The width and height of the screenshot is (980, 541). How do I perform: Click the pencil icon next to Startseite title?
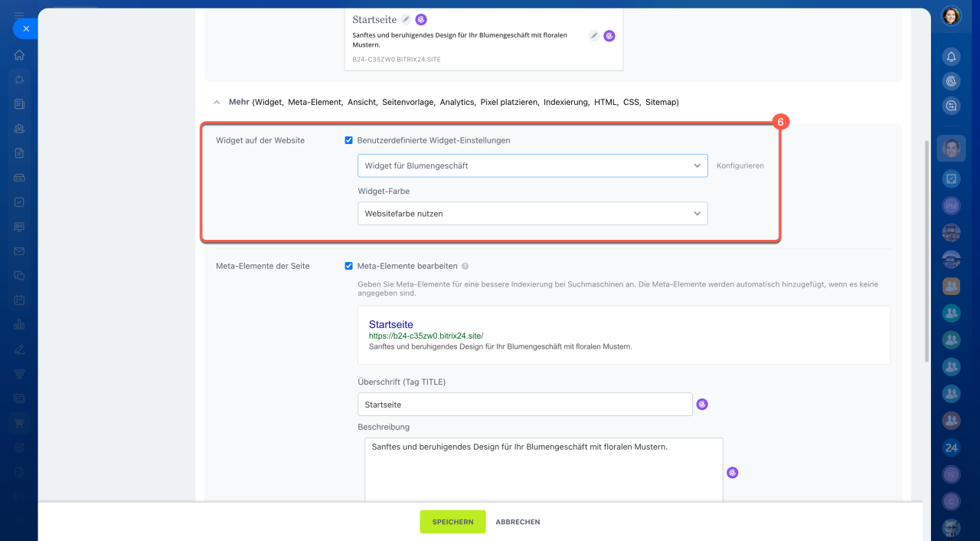[x=406, y=20]
